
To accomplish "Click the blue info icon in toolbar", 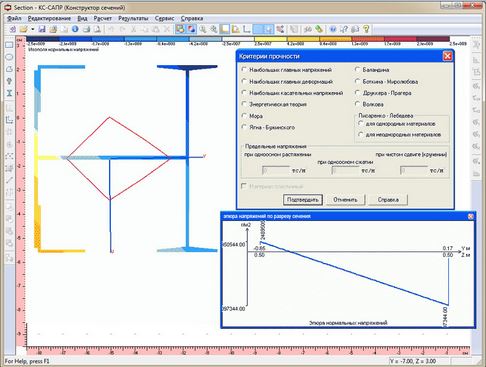I will tap(75, 29).
